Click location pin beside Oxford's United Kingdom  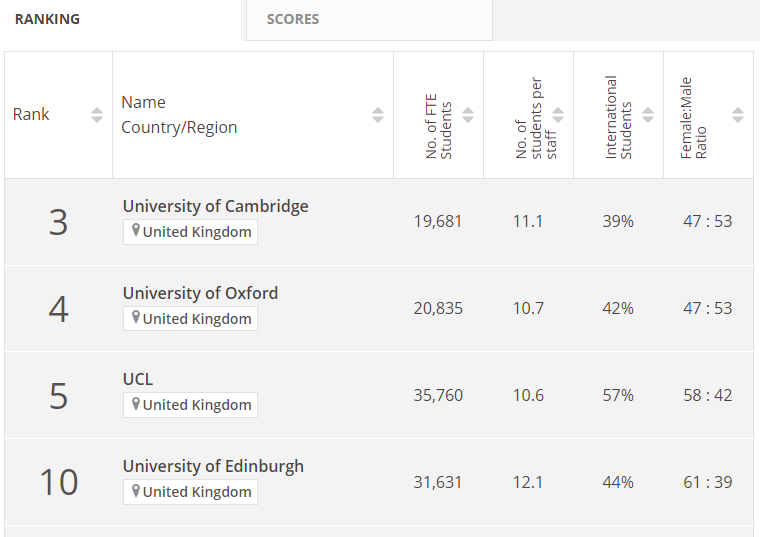[x=136, y=318]
